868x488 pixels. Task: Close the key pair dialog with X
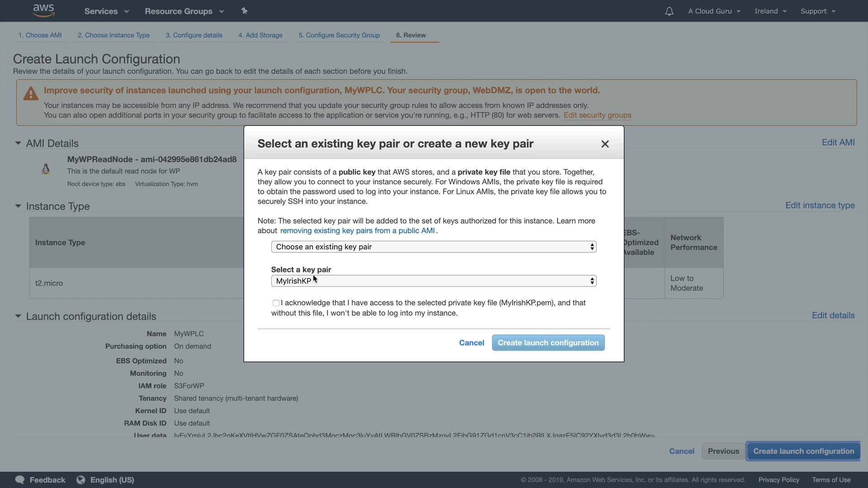605,144
